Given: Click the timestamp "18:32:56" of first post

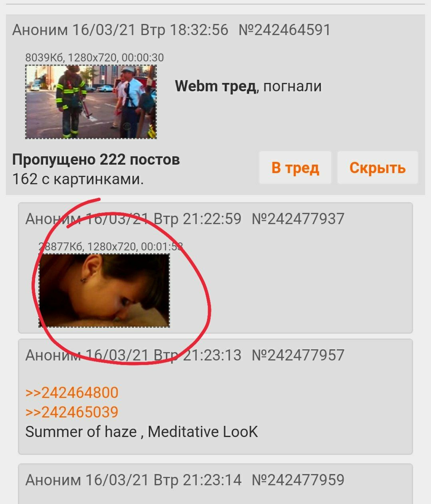Looking at the screenshot, I should click(199, 30).
